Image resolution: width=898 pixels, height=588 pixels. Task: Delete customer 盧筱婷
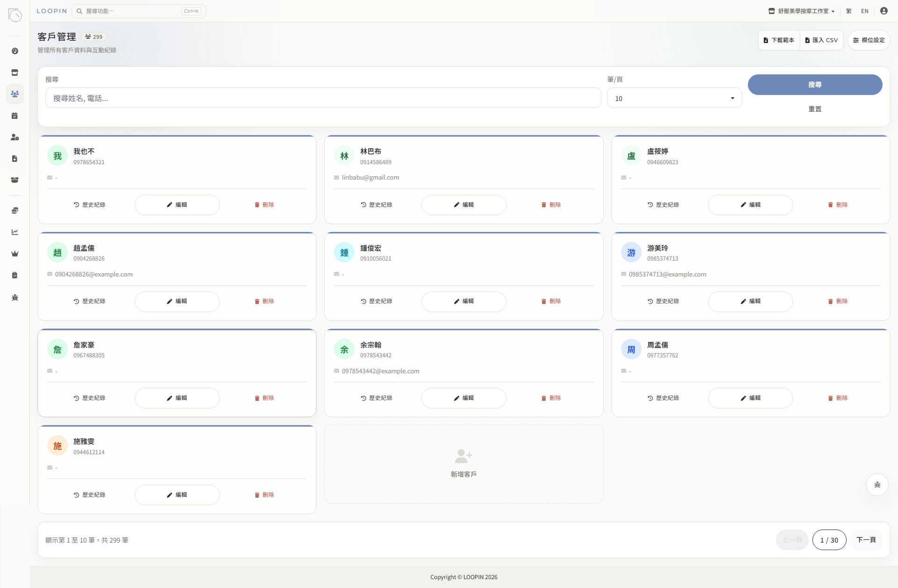(x=838, y=205)
